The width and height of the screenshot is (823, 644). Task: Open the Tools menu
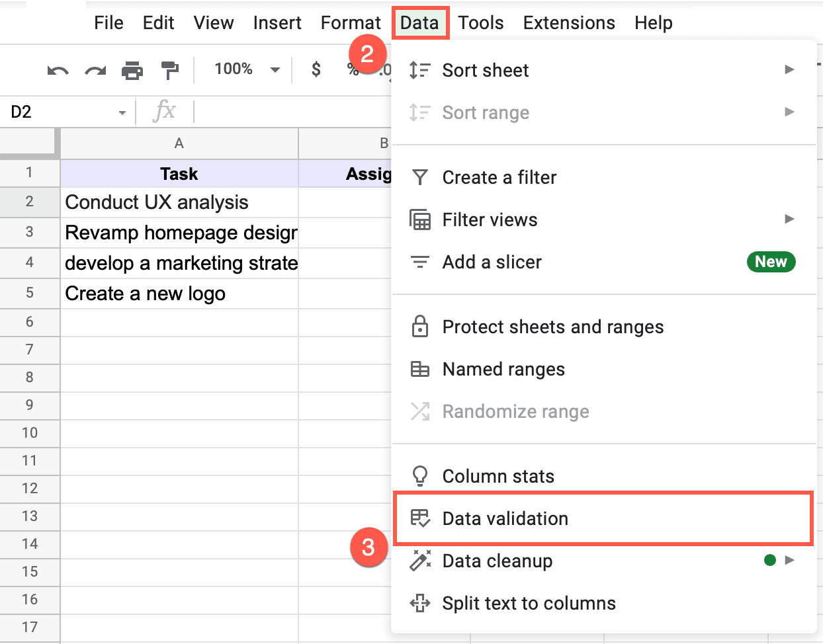pyautogui.click(x=480, y=22)
